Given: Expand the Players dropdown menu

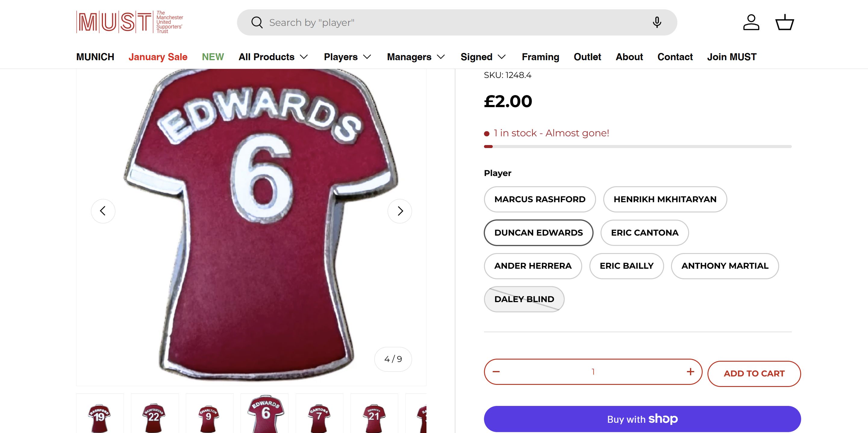Looking at the screenshot, I should pos(347,57).
